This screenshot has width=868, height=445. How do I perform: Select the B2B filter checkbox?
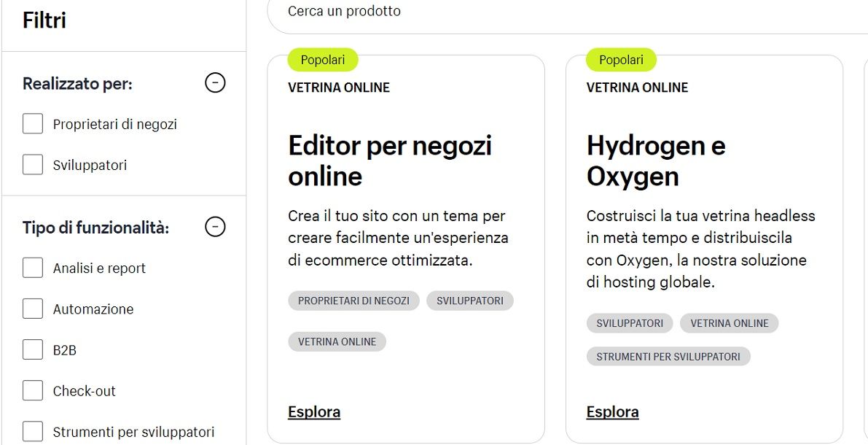coord(33,349)
